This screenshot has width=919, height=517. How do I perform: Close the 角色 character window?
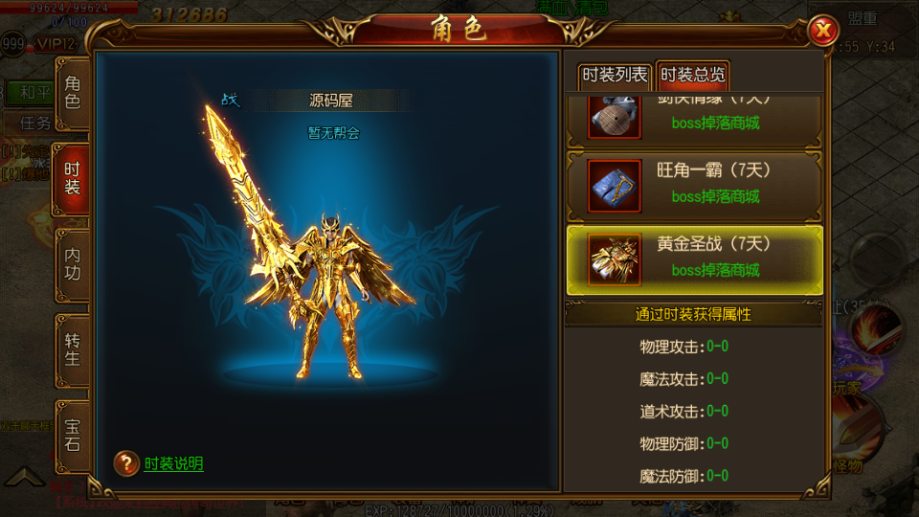click(823, 30)
